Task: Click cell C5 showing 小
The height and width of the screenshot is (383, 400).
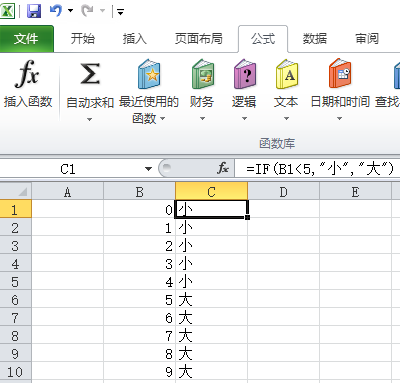Action: [211, 282]
